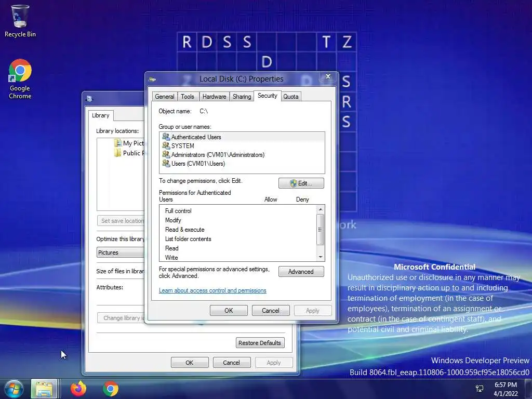
Task: Click permissions list scroll down arrow
Action: click(x=320, y=257)
